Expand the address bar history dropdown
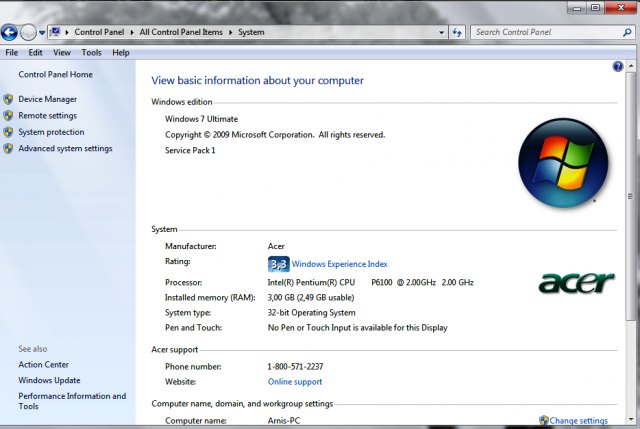Viewport: 640px width, 429px height. [441, 32]
